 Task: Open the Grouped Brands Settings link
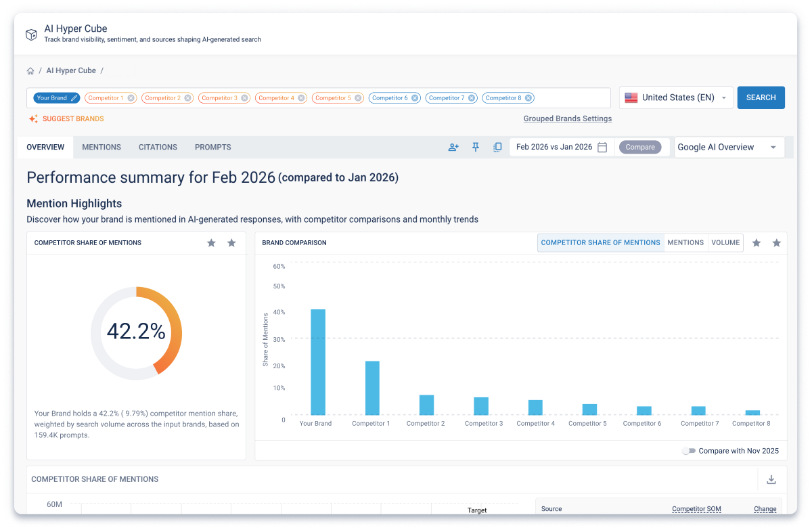tap(568, 118)
